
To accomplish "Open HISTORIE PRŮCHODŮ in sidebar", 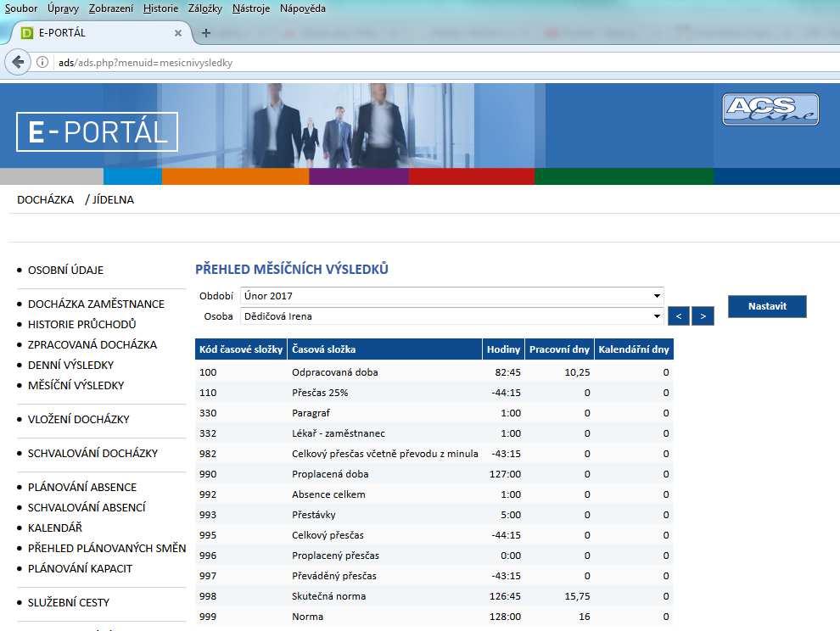I will [82, 325].
